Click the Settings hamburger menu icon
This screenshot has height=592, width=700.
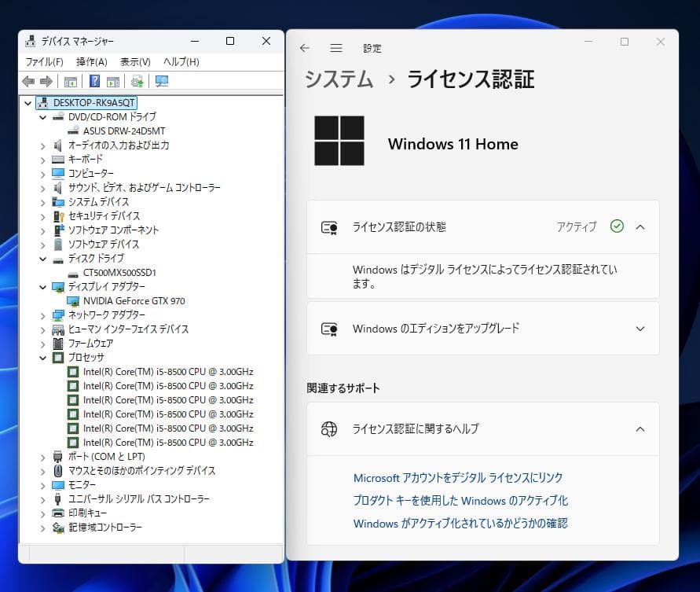tap(336, 48)
